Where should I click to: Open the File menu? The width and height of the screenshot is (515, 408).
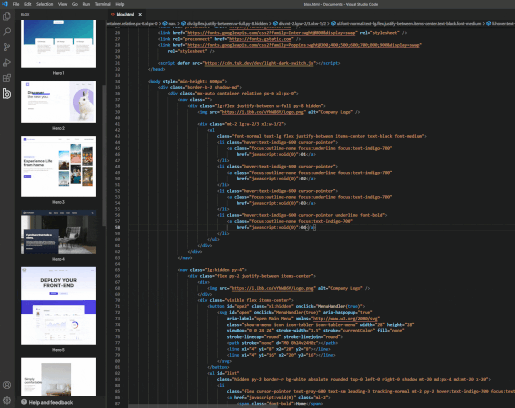(x=16, y=4)
